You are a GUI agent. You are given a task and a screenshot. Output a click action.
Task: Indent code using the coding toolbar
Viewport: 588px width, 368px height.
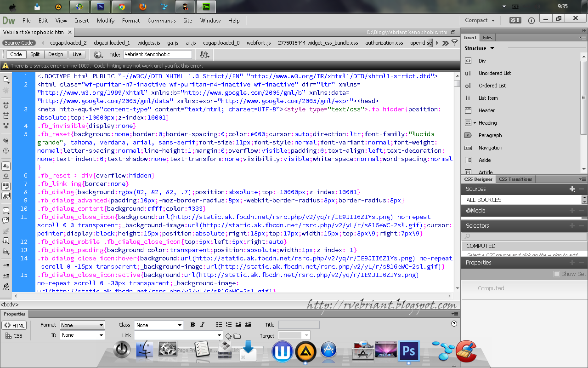coord(6,266)
